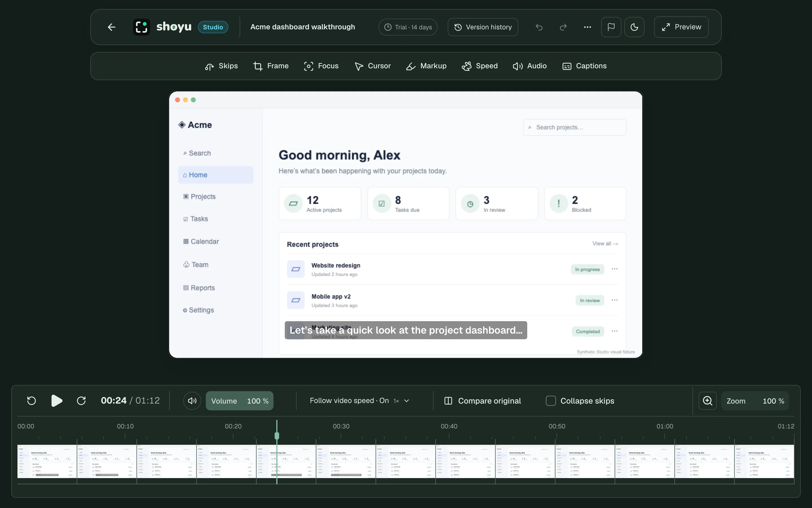Image resolution: width=812 pixels, height=508 pixels.
Task: Mute audio with the speaker icon
Action: tap(192, 400)
